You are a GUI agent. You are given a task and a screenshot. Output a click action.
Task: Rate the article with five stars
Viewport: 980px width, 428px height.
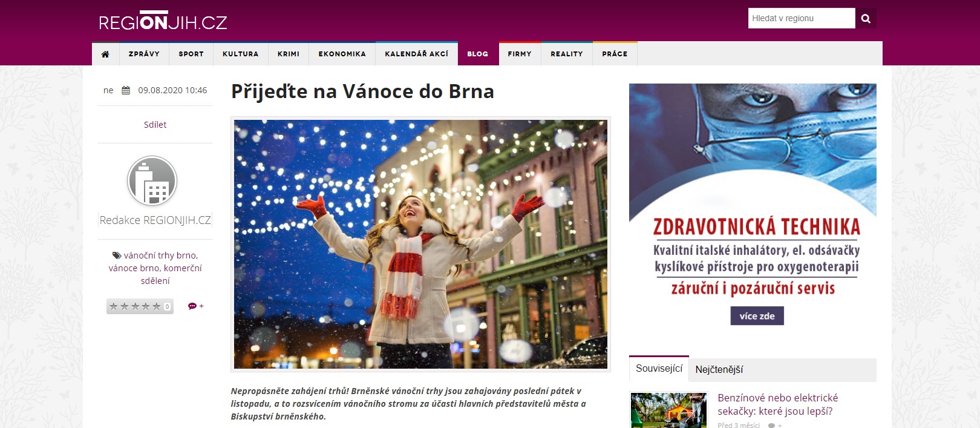click(x=157, y=306)
